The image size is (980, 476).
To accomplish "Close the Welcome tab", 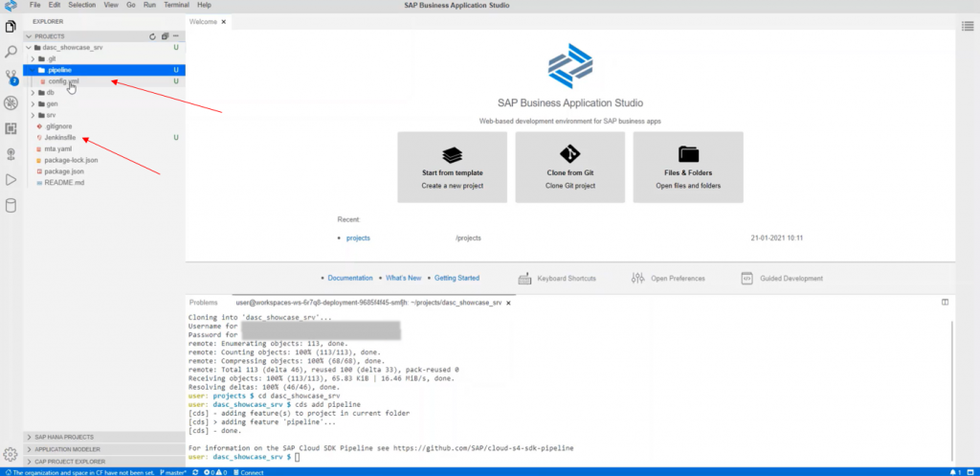I will (223, 22).
